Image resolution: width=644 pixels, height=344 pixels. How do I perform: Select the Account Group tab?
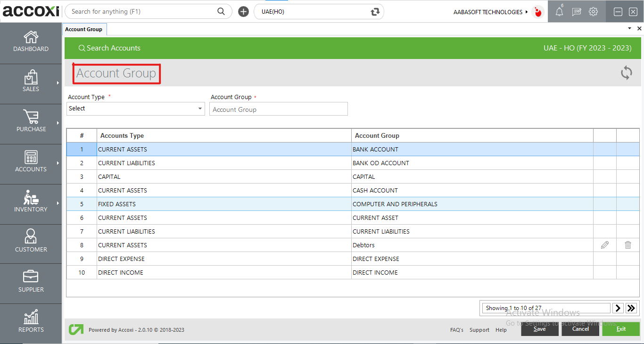point(84,29)
